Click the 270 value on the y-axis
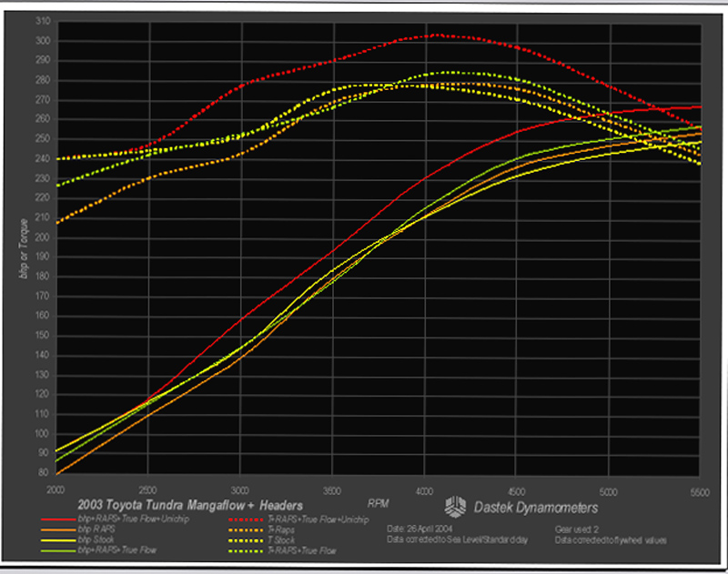The height and width of the screenshot is (574, 728). coord(43,100)
